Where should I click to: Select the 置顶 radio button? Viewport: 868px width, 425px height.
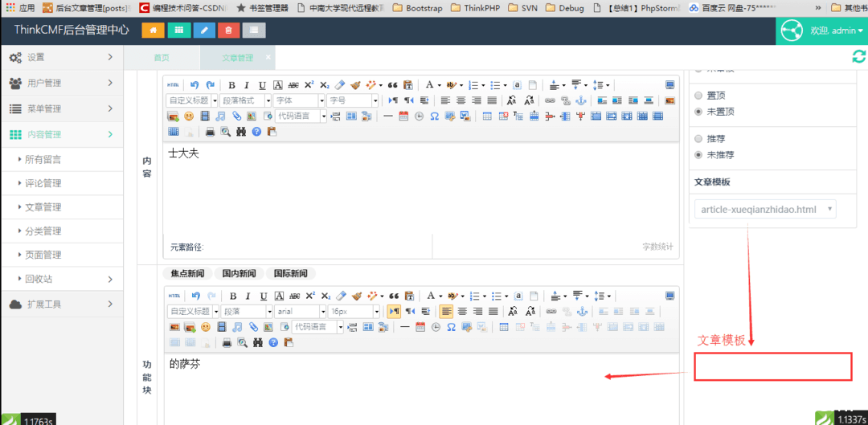[x=698, y=96]
